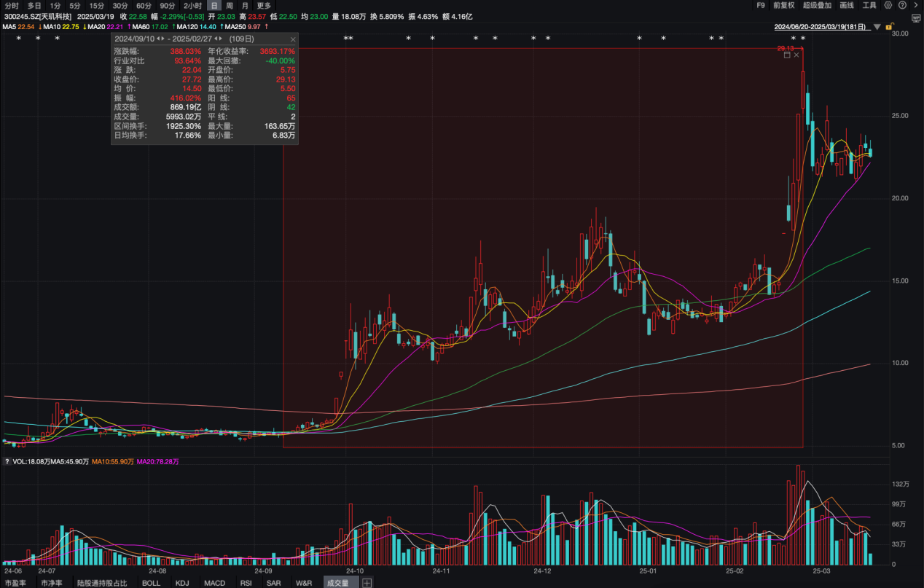Open the 更多 period options
Screen dimensions: 924x588
(264, 5)
